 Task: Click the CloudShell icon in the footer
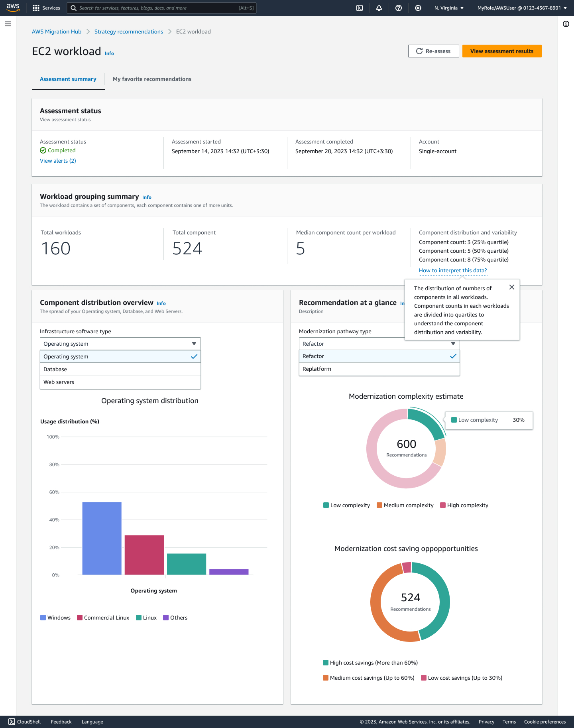click(12, 722)
